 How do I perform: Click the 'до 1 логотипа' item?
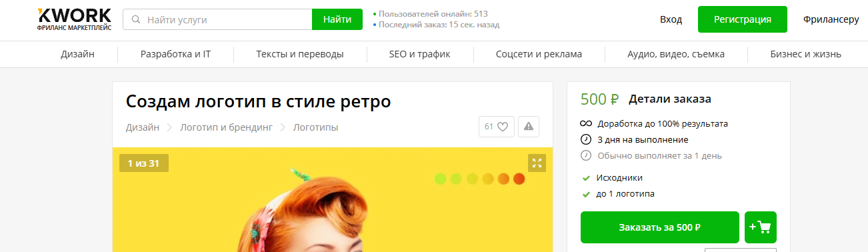pos(625,194)
